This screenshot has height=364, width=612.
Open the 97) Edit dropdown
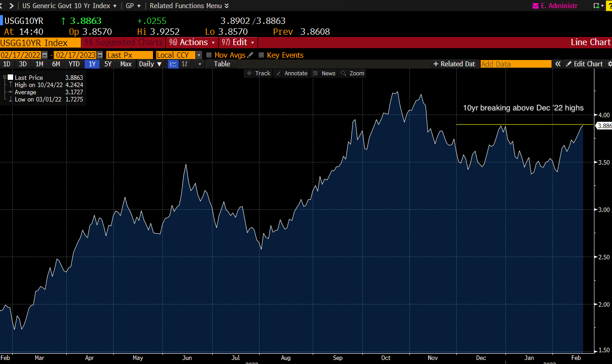(238, 42)
